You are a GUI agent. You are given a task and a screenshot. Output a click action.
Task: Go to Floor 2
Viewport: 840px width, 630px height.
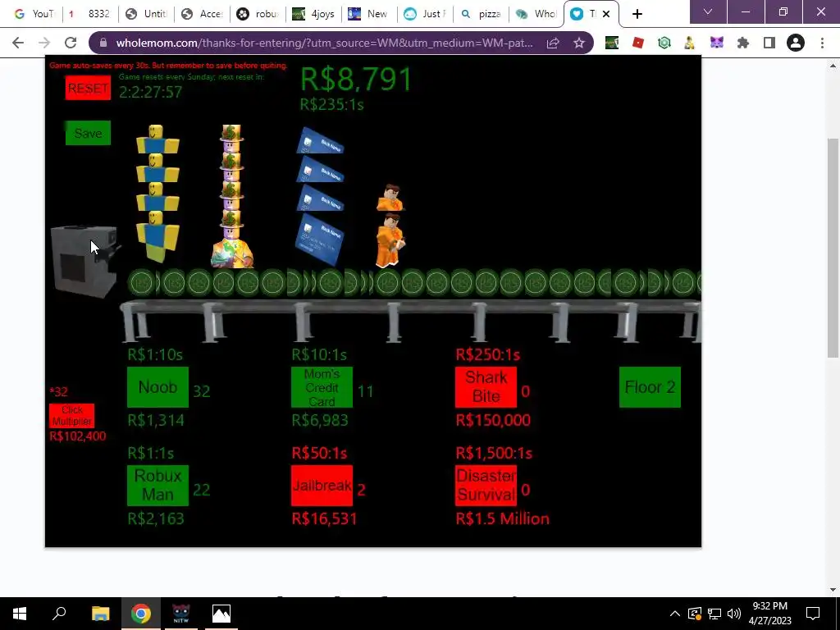click(x=650, y=387)
